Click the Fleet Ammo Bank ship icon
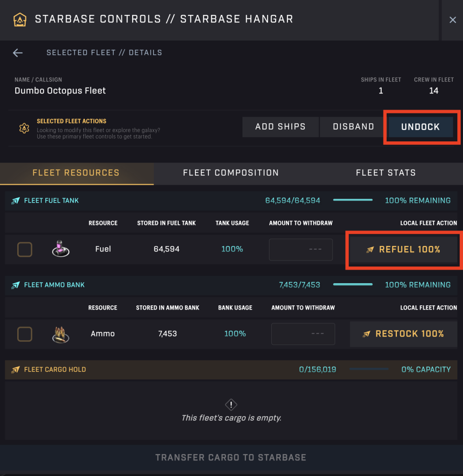463x476 pixels. click(x=16, y=285)
